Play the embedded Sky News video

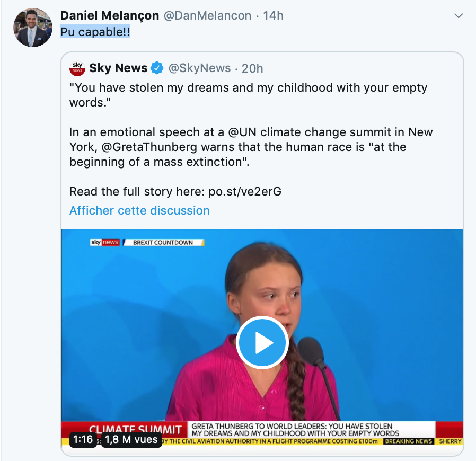tap(262, 343)
